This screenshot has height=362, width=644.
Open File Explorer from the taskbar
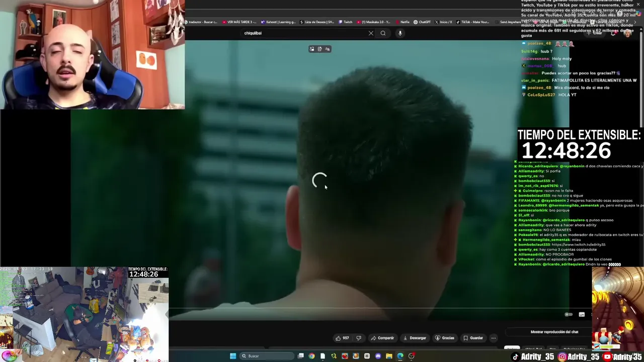point(389,356)
